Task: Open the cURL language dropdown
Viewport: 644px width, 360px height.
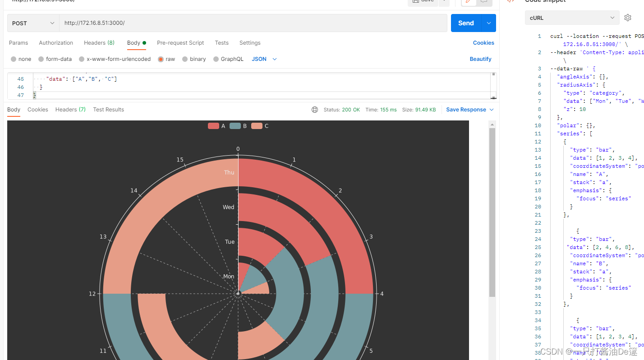Action: click(x=572, y=18)
